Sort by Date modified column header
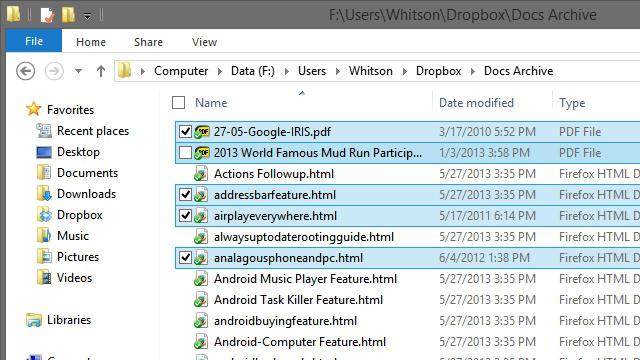 tap(476, 103)
